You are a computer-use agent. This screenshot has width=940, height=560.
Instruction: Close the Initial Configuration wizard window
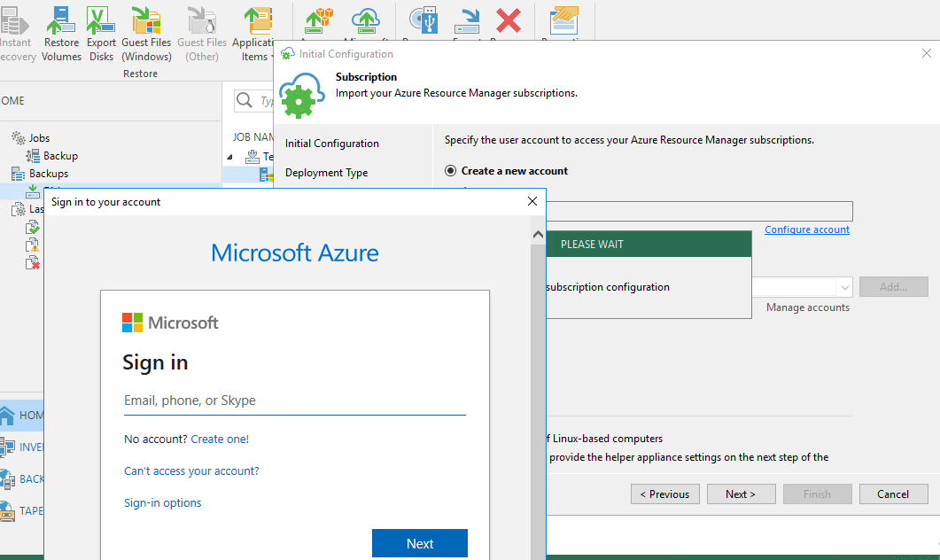click(926, 53)
